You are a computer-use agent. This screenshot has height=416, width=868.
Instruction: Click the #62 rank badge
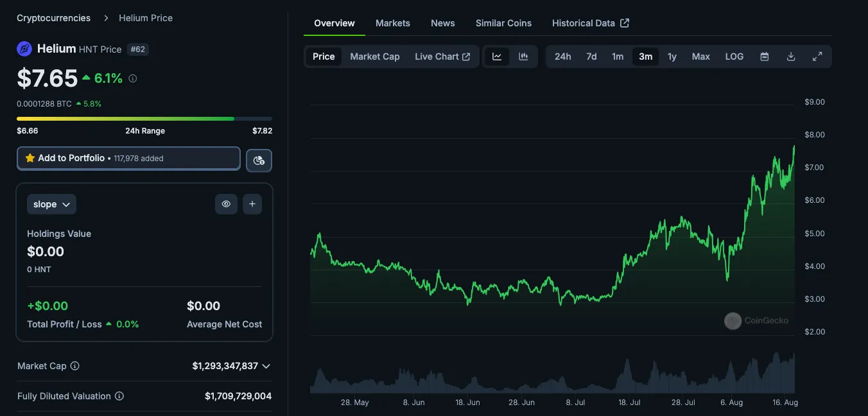pos(138,49)
